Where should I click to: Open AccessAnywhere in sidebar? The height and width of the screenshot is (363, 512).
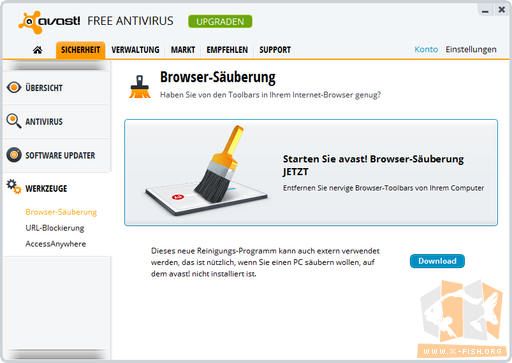pyautogui.click(x=56, y=244)
